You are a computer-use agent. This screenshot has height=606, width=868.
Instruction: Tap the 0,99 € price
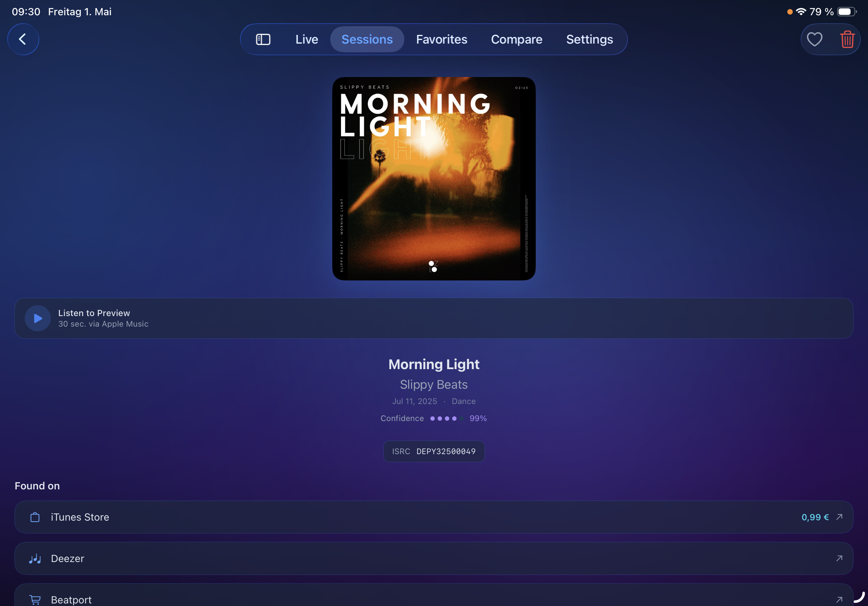pos(815,517)
